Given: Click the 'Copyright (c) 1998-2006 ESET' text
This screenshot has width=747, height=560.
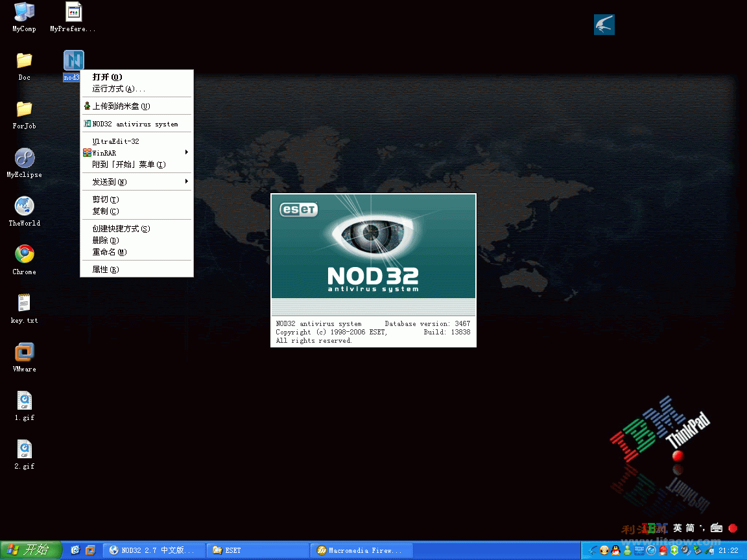Looking at the screenshot, I should coord(331,332).
